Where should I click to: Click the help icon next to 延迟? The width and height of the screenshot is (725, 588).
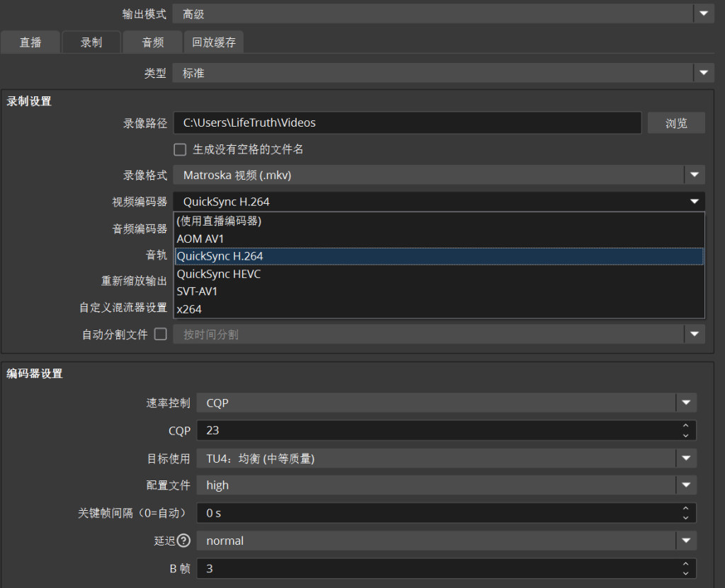point(183,541)
